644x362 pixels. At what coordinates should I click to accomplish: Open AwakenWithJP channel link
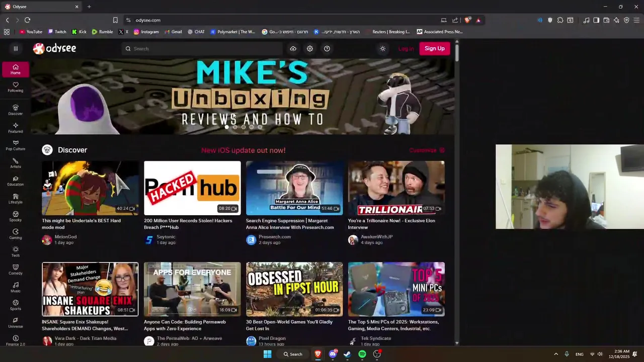pos(376,237)
